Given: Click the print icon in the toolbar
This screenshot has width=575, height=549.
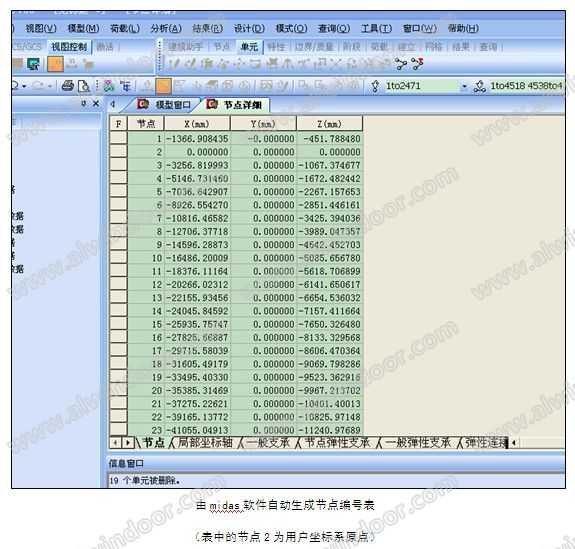Looking at the screenshot, I should tap(67, 86).
